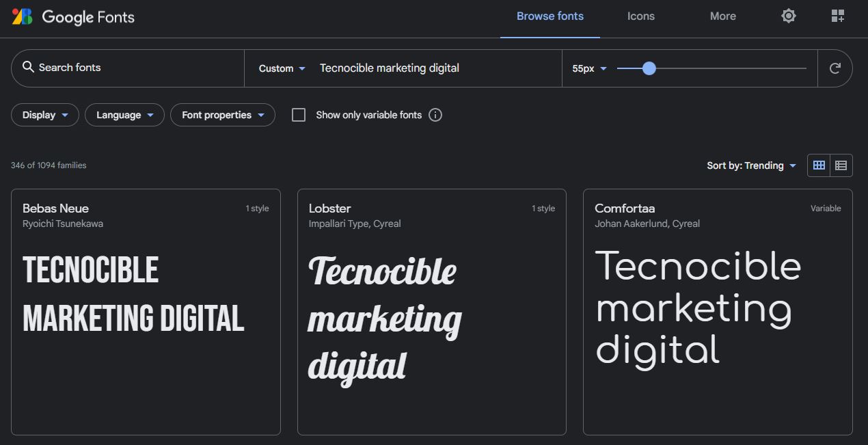Select the Browse fonts tab
This screenshot has height=445, width=868.
[550, 16]
